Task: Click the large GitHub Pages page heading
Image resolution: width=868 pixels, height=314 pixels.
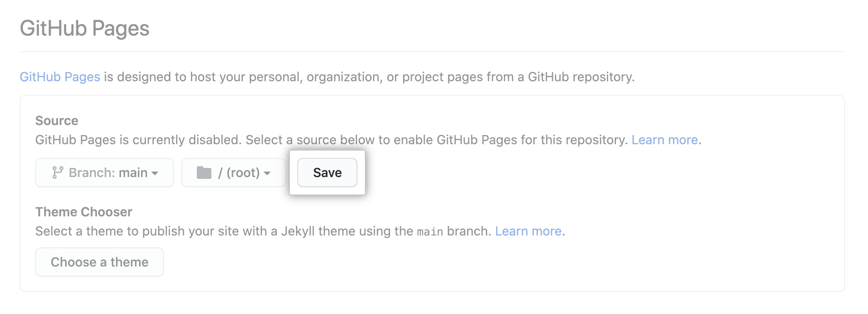Action: [x=84, y=28]
